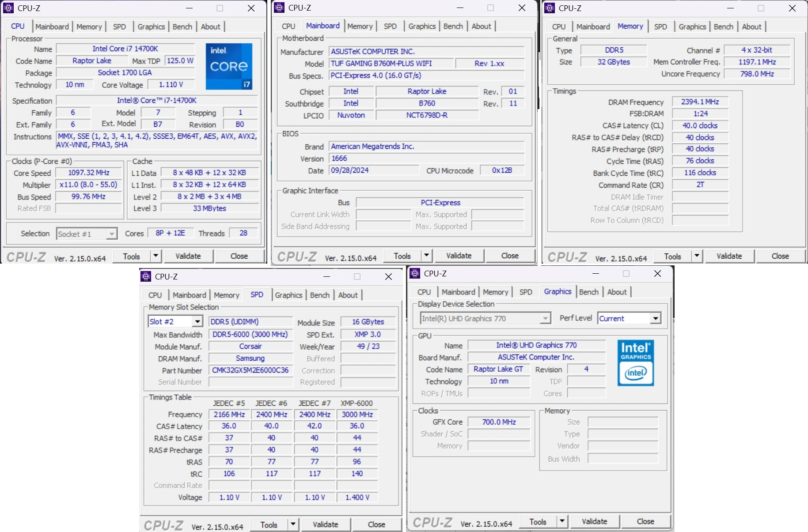Viewport: 808px width, 532px height.
Task: Click Close button in the Graphics window
Action: (645, 521)
